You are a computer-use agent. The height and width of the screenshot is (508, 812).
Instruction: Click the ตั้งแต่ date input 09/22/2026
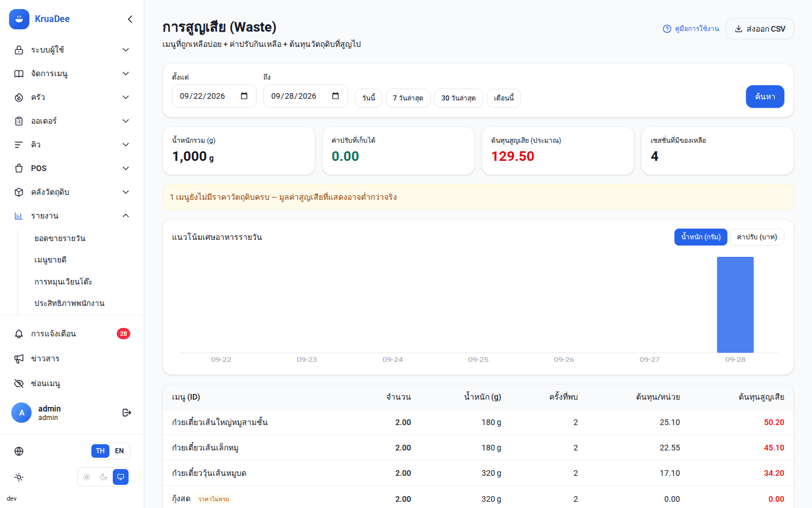(x=214, y=96)
